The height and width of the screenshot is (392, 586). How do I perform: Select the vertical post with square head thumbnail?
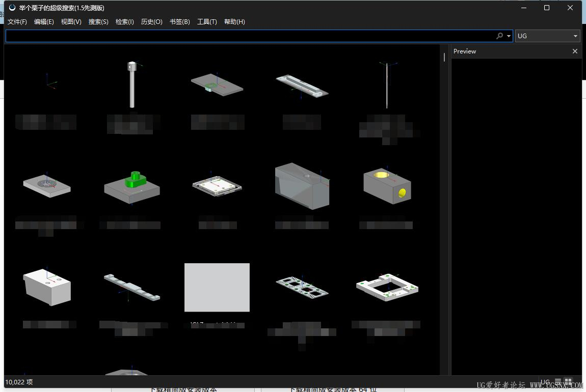[x=132, y=85]
